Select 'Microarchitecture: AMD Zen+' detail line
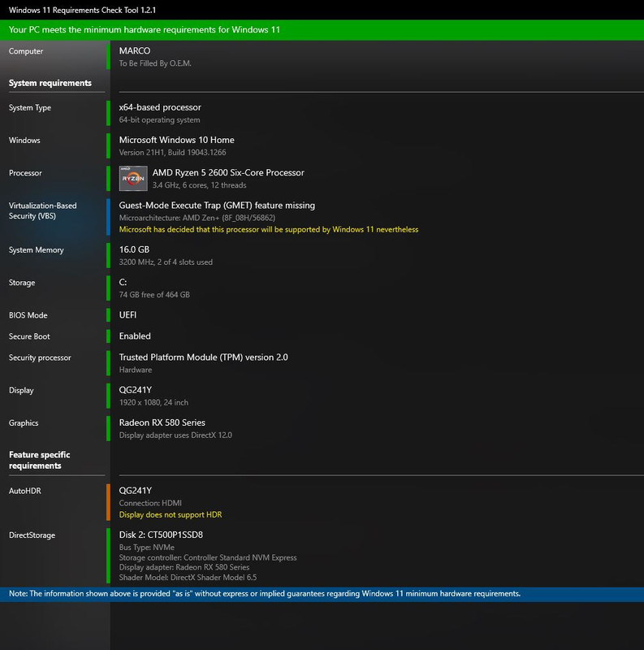 197,218
